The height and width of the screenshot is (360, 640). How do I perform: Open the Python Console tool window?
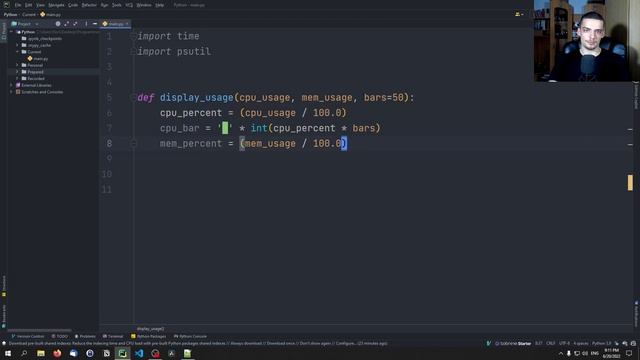(191, 336)
